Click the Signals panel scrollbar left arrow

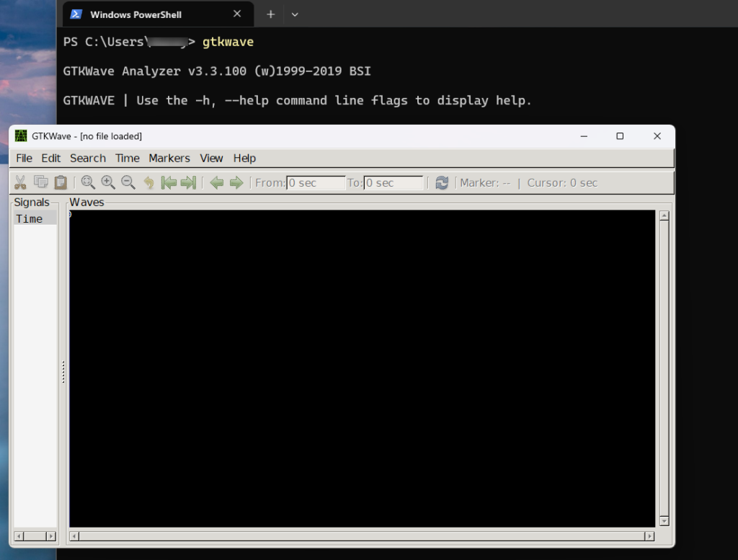19,536
